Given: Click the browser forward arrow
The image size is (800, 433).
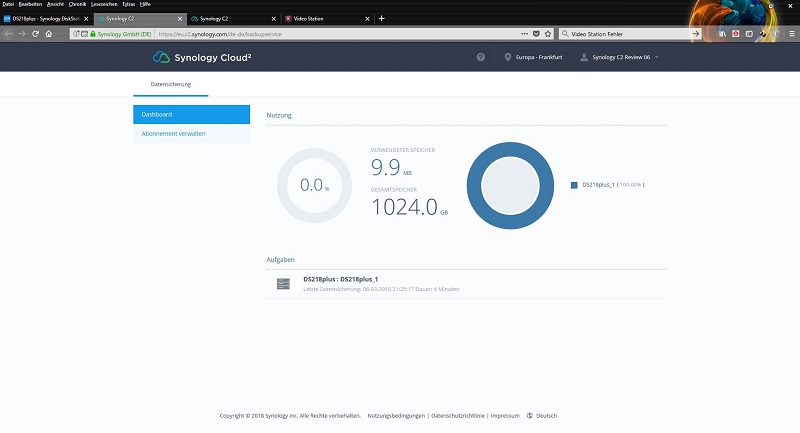Looking at the screenshot, I should (22, 34).
